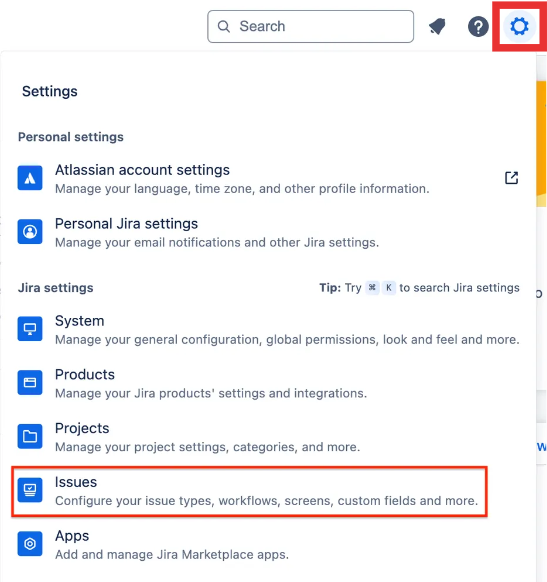
Task: Click the settings gear icon
Action: click(519, 26)
